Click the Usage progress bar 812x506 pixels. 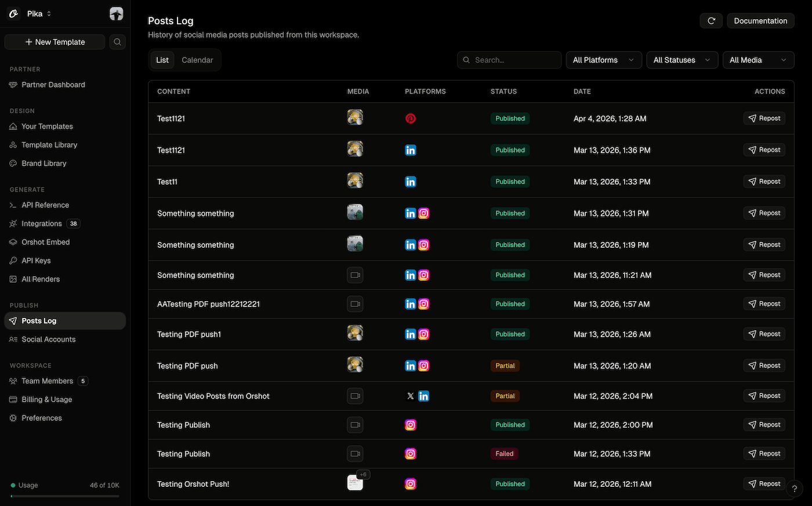[x=65, y=496]
